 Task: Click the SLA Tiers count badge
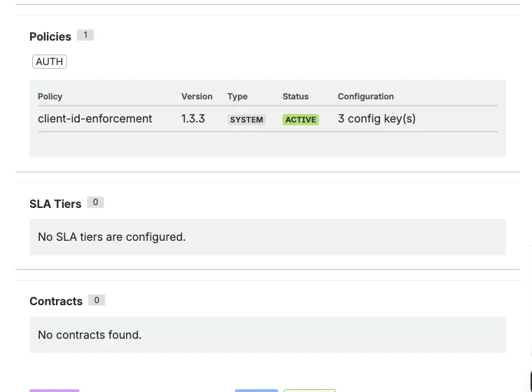(x=96, y=202)
